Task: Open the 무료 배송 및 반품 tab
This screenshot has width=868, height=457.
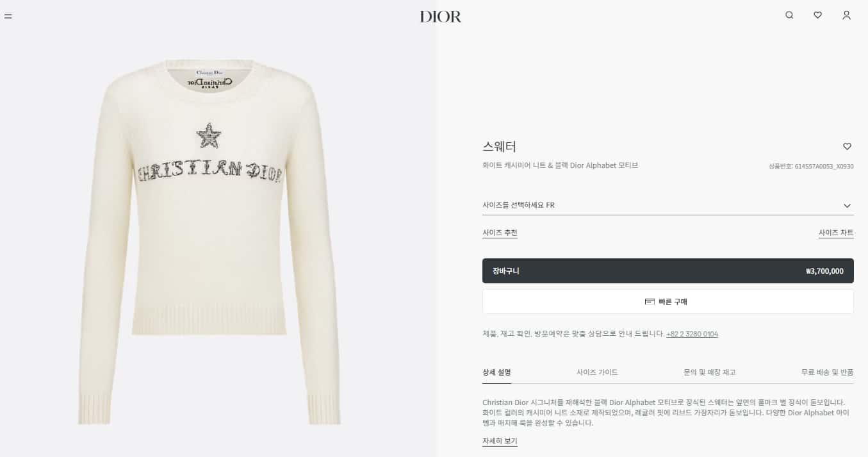Action: 827,372
